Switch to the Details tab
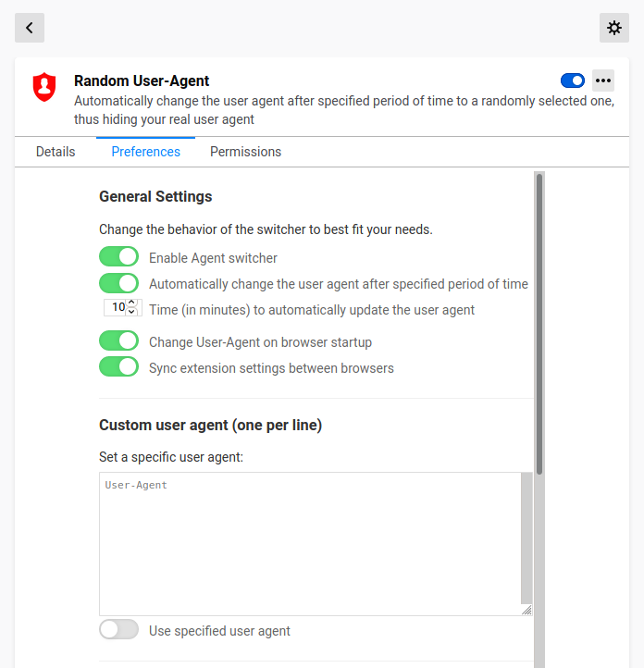The height and width of the screenshot is (668, 644). pos(56,152)
